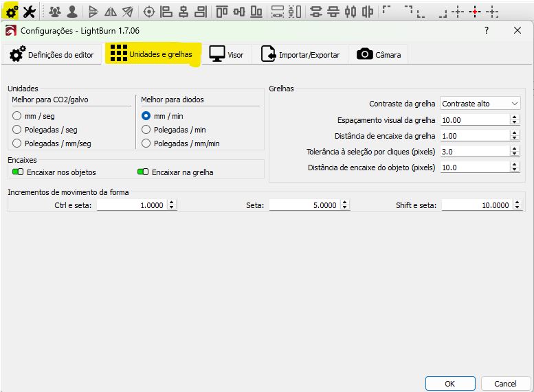Click the red crosshair alignment icon
This screenshot has width=534, height=392.
point(475,12)
